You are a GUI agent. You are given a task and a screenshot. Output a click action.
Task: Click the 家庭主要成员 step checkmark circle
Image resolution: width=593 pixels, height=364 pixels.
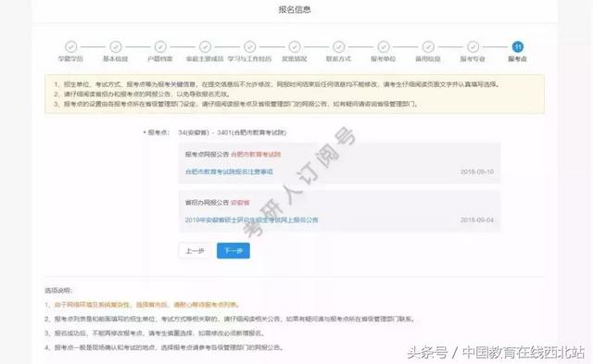click(205, 47)
